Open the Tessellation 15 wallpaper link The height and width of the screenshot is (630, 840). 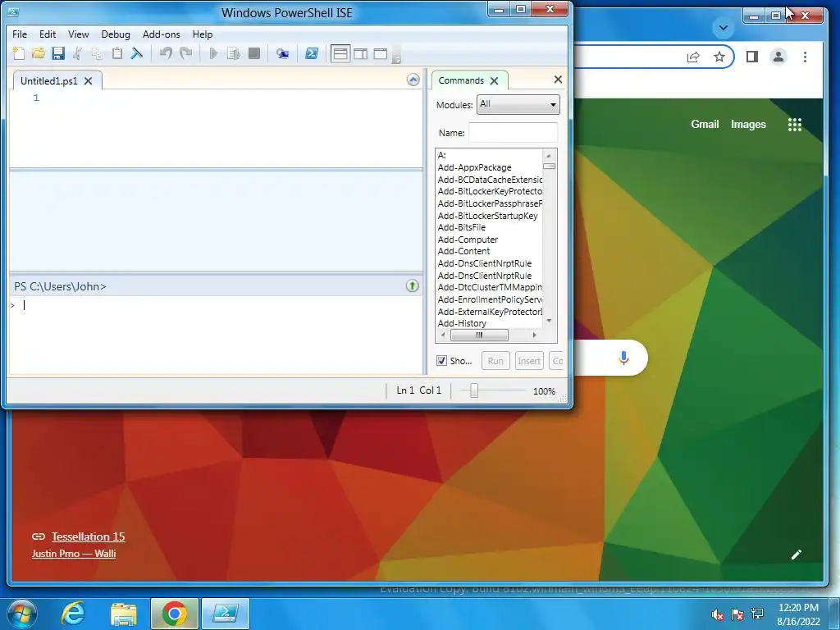click(x=88, y=536)
